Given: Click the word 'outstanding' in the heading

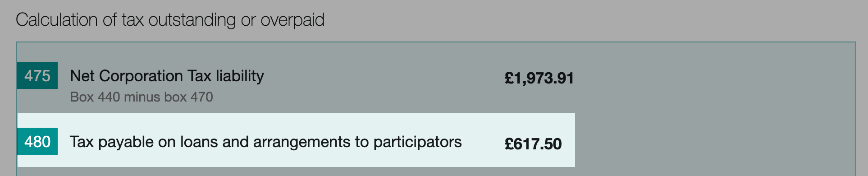Looking at the screenshot, I should (x=192, y=20).
